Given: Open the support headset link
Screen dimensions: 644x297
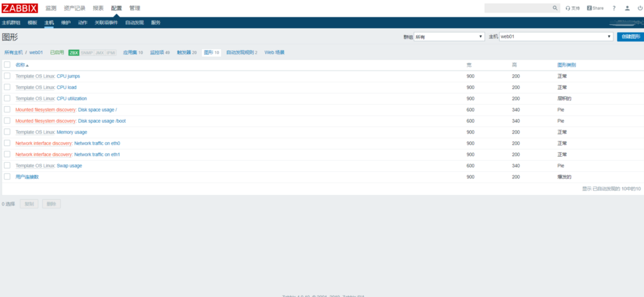Looking at the screenshot, I should [573, 8].
